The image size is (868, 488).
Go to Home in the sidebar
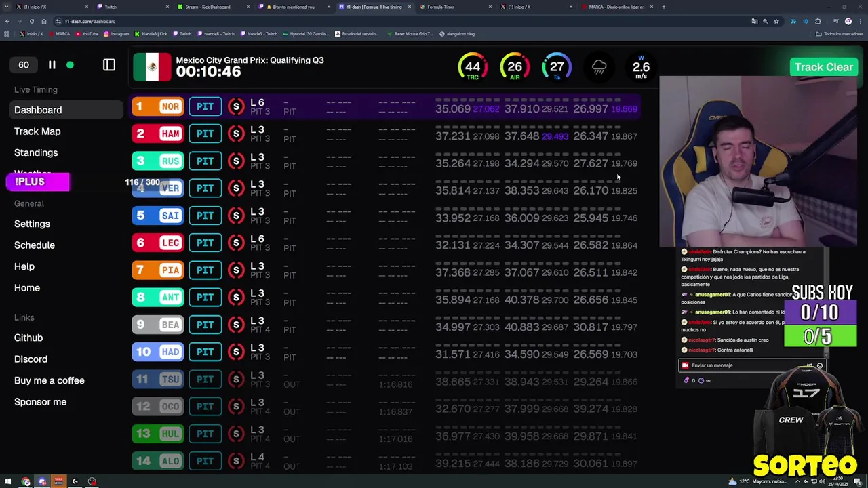[x=27, y=288]
